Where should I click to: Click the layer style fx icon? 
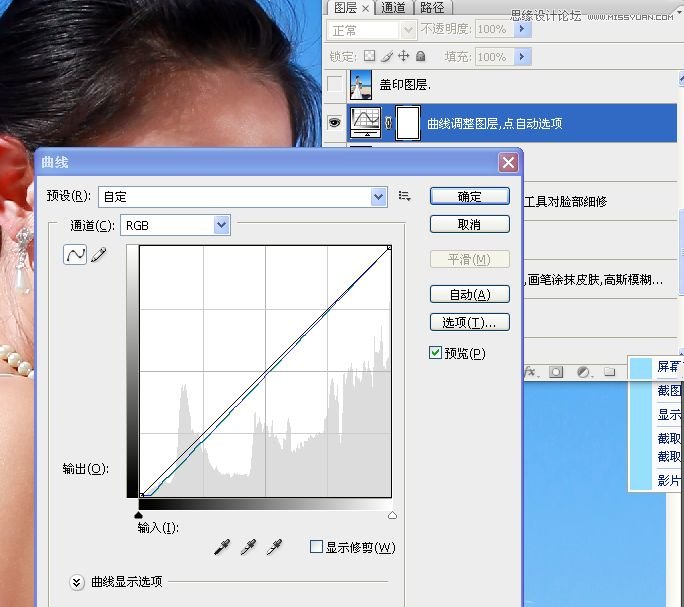pyautogui.click(x=531, y=372)
